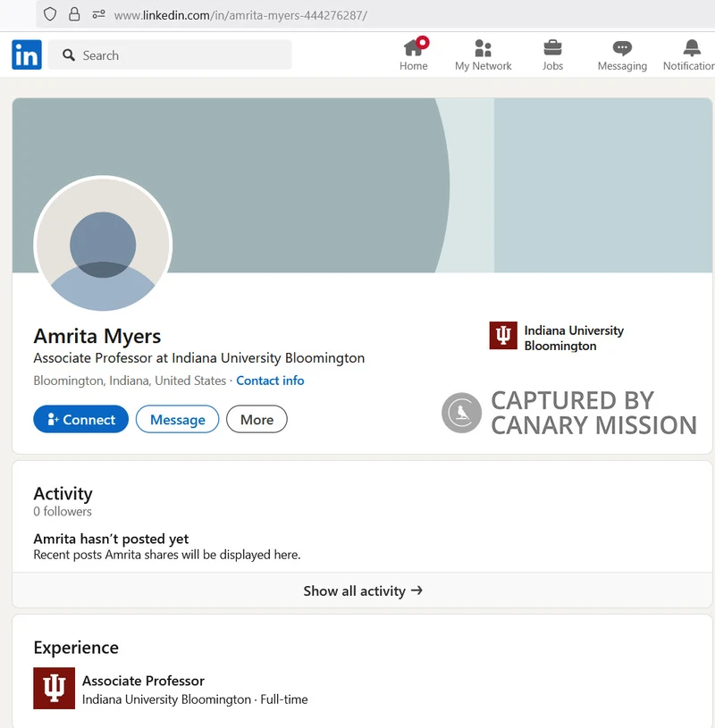
Task: Open Messaging from the top bar
Action: [622, 54]
